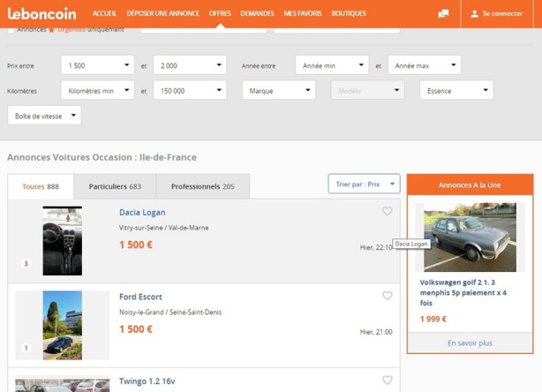Click the En savoir plus link
This screenshot has width=542, height=392.
point(470,343)
